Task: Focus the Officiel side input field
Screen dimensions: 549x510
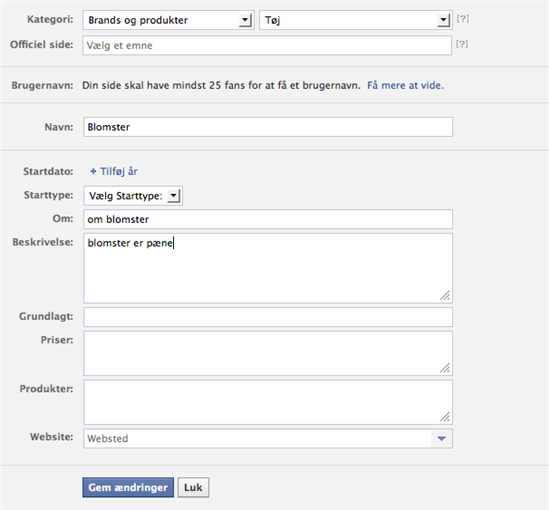Action: click(x=267, y=45)
